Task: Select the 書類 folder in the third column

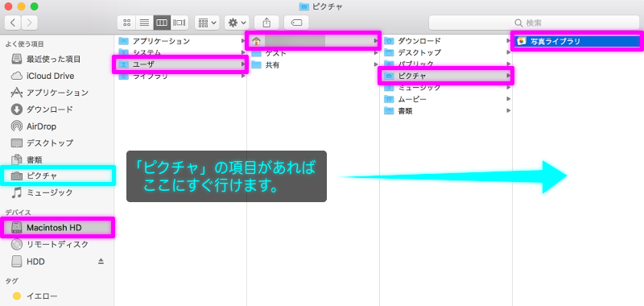Action: [x=447, y=111]
